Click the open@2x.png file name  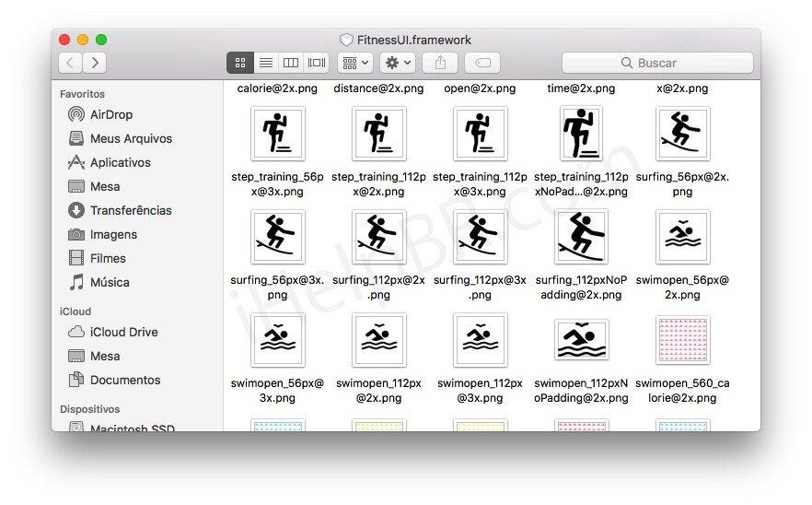tap(480, 88)
